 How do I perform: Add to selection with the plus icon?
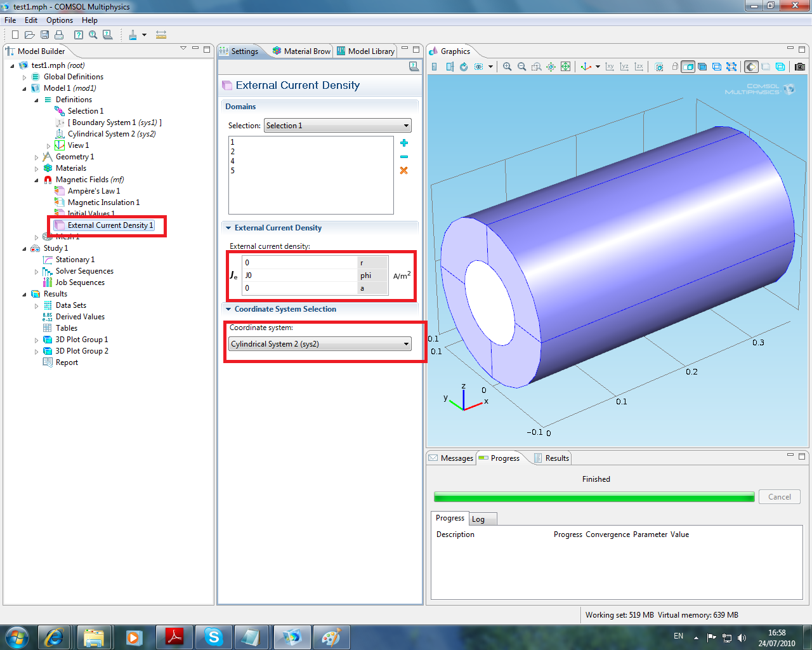404,143
